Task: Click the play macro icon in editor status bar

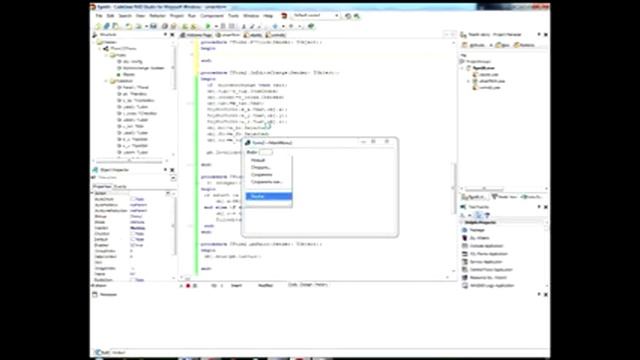Action: point(181,286)
